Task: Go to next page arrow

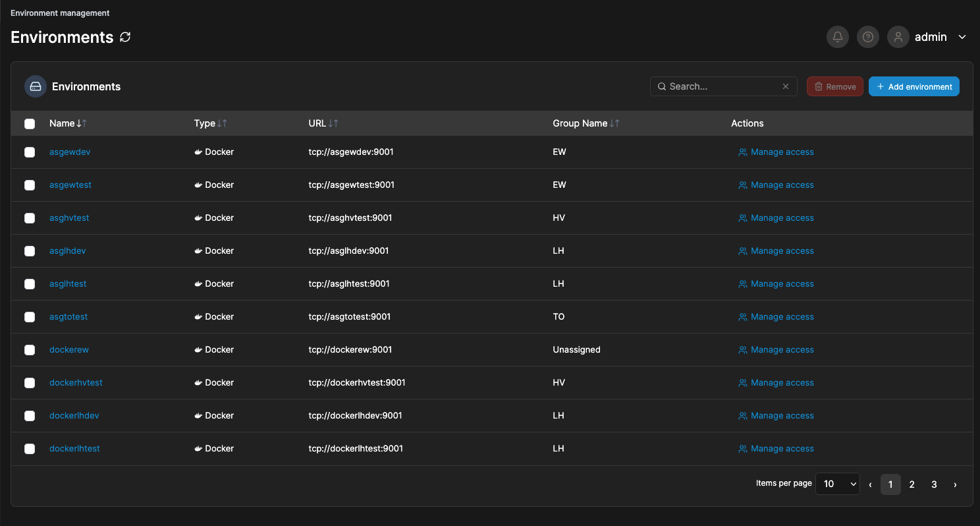Action: (955, 484)
